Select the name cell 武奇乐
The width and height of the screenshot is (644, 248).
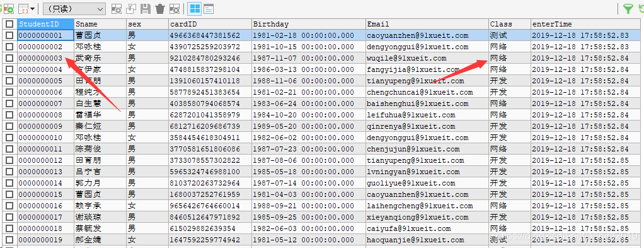[100, 58]
